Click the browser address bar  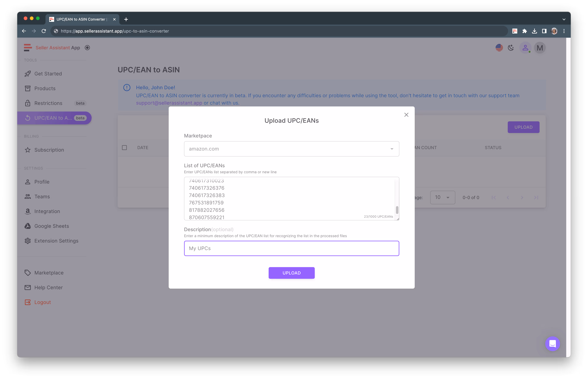click(279, 31)
